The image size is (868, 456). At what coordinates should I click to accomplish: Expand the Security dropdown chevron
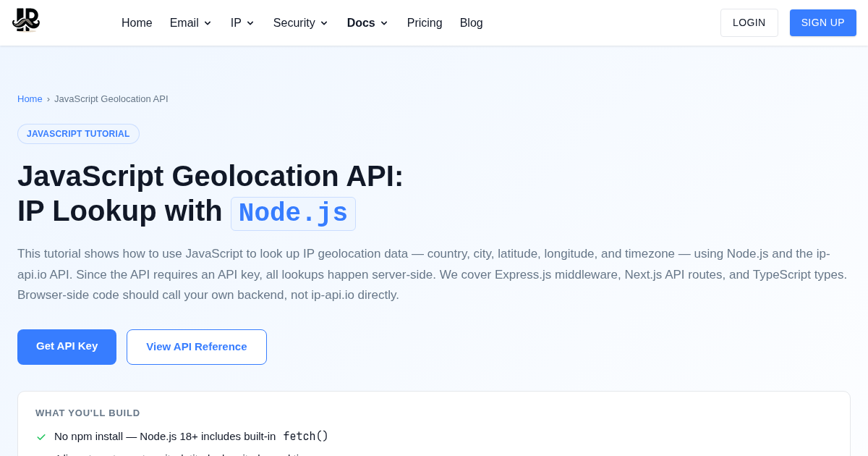(x=324, y=23)
